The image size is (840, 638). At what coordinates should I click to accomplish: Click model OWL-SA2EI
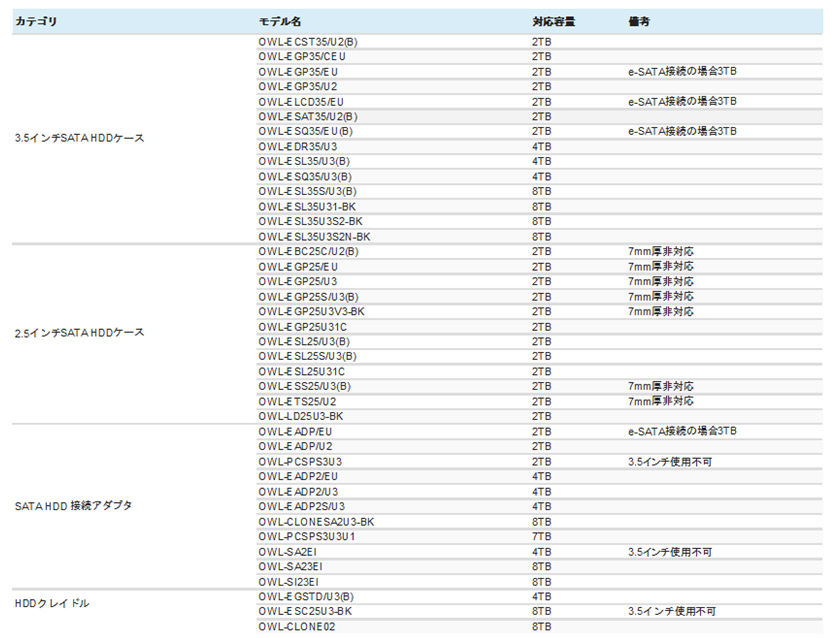pos(288,552)
